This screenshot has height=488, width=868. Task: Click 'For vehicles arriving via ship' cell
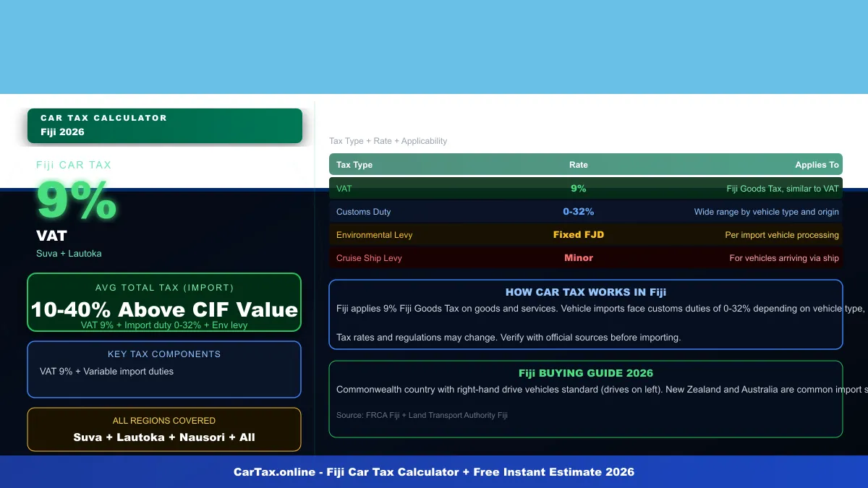784,258
